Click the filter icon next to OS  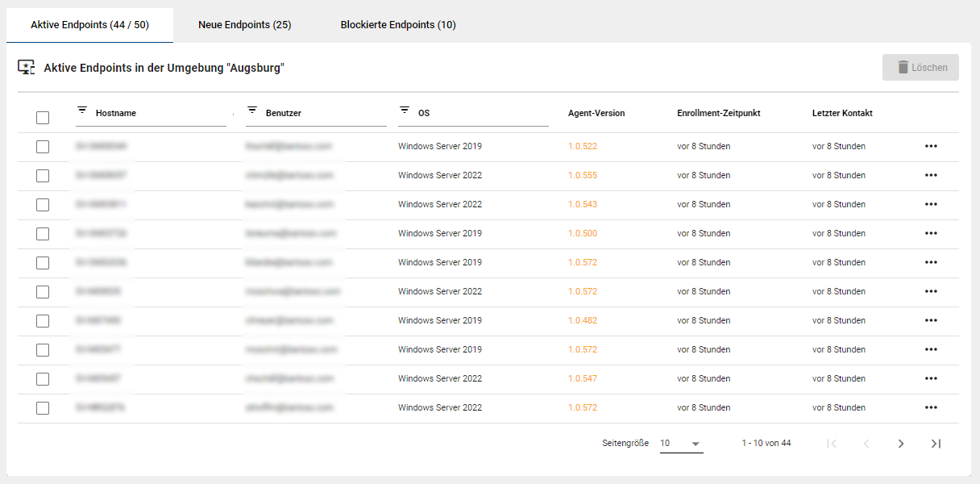pos(405,110)
